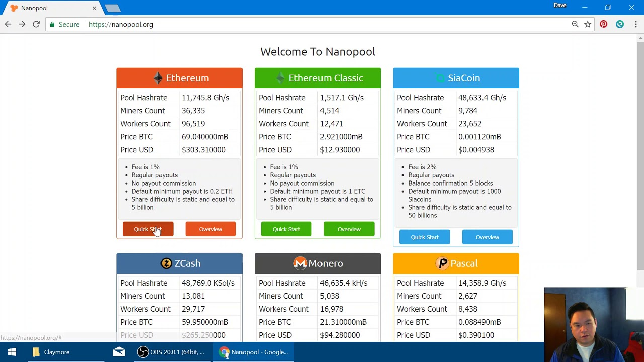Click the SiaCoin logo icon
Image resolution: width=644 pixels, height=362 pixels.
pos(440,78)
